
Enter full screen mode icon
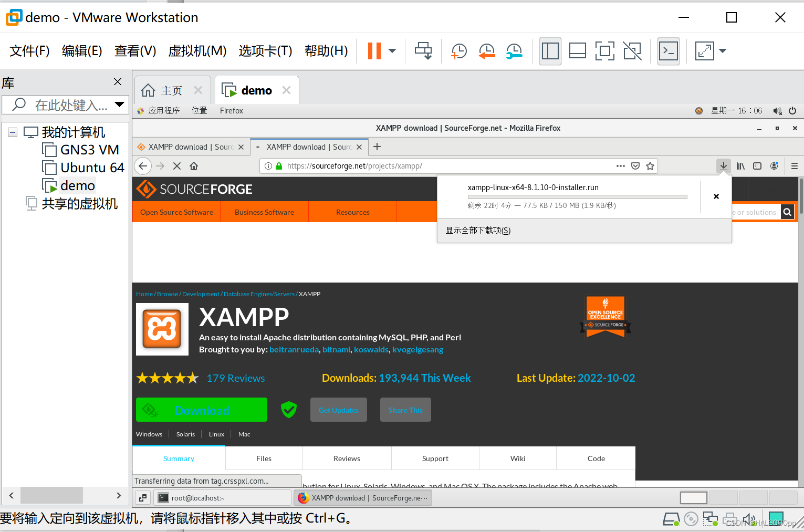[605, 51]
